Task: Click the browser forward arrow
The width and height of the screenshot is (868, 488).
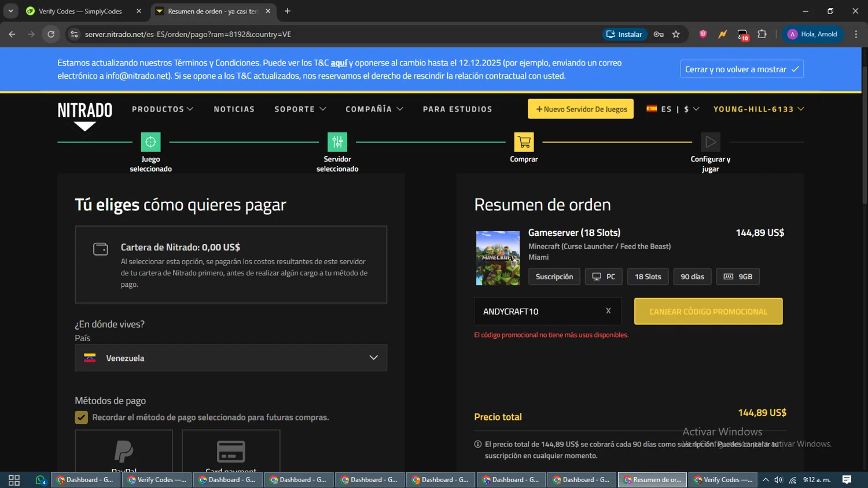Action: [x=31, y=34]
